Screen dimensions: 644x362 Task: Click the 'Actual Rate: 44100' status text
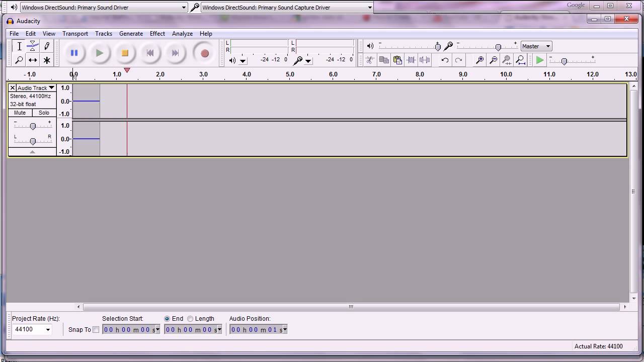click(598, 346)
